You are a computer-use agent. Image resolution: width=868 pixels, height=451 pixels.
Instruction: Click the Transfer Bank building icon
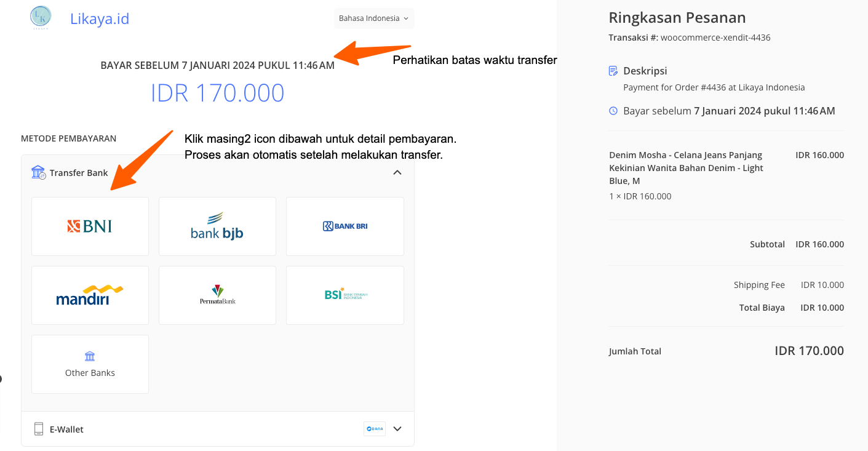38,172
